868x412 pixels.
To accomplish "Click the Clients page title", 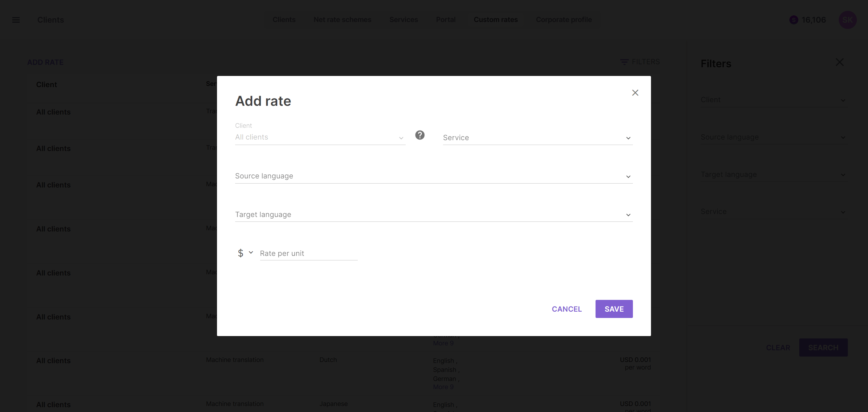I will [51, 20].
